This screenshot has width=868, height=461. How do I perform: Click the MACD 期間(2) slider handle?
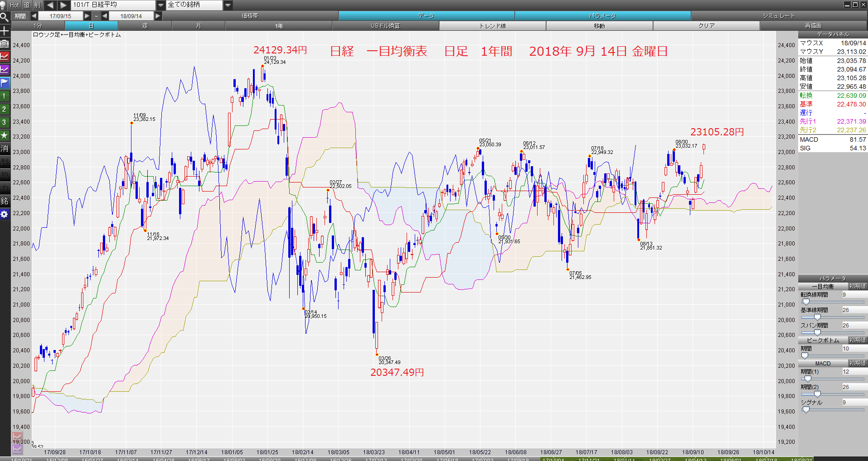tap(817, 394)
